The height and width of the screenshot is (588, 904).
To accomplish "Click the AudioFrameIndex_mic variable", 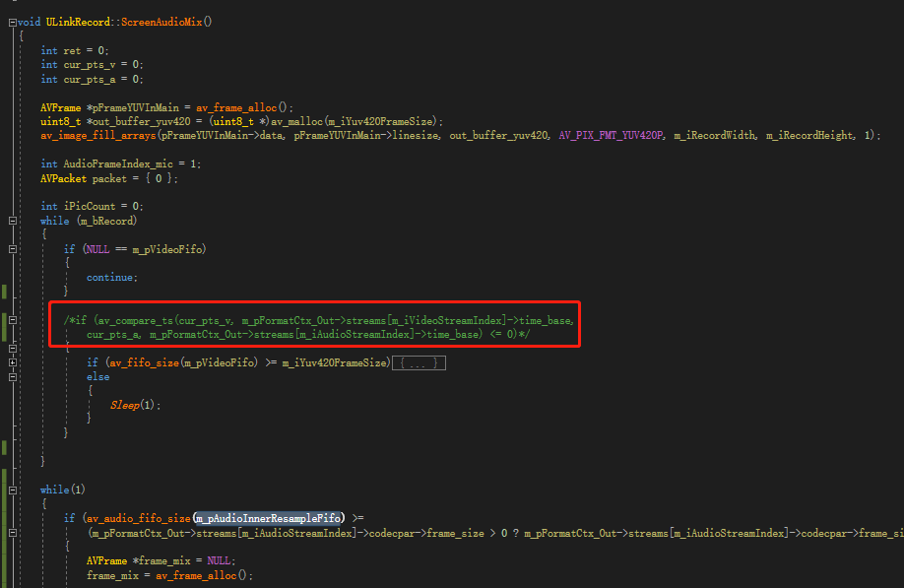I will [x=118, y=164].
